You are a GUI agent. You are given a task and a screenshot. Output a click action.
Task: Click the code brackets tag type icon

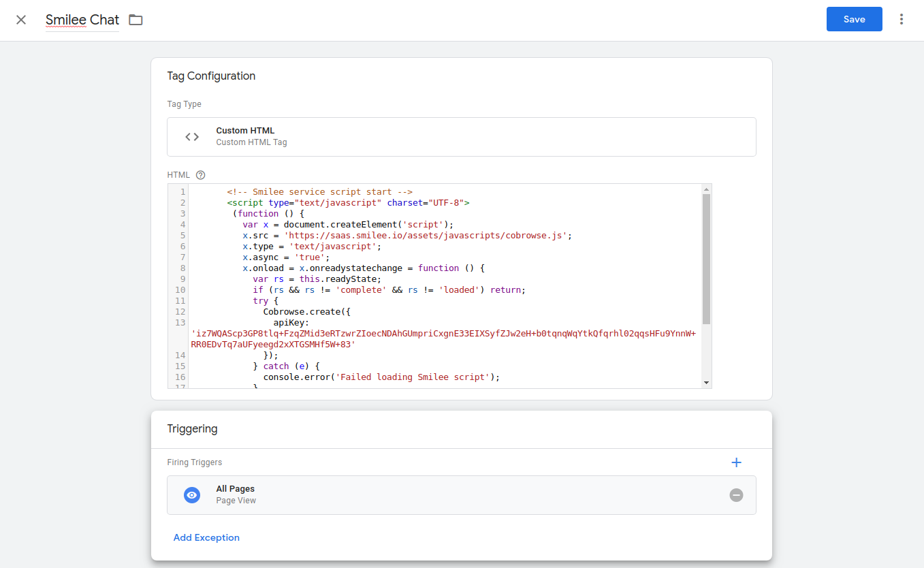[192, 137]
